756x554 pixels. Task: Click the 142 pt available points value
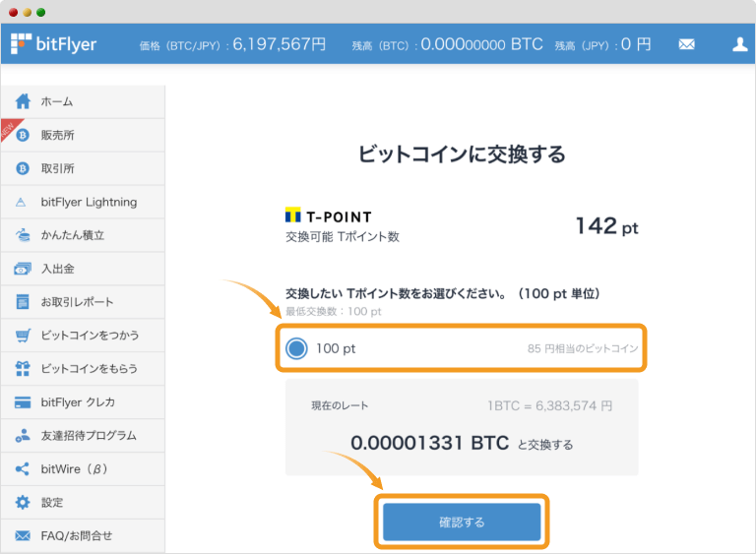607,225
